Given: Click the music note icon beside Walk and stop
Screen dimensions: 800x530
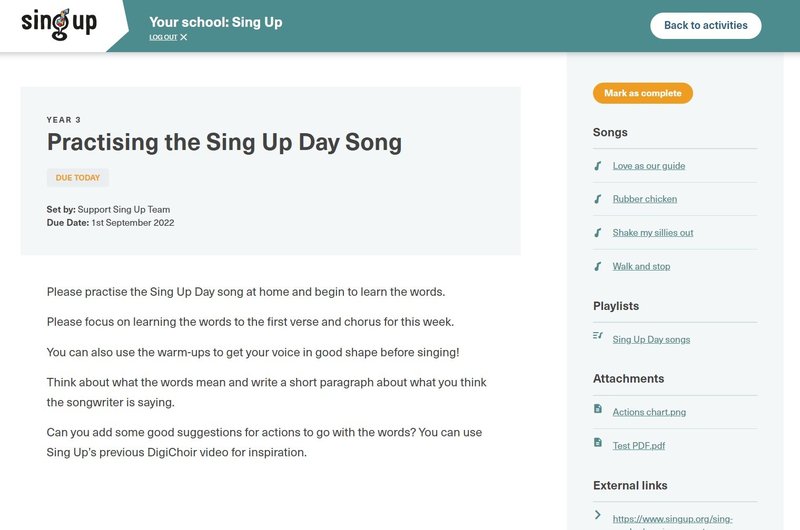Looking at the screenshot, I should click(x=597, y=266).
